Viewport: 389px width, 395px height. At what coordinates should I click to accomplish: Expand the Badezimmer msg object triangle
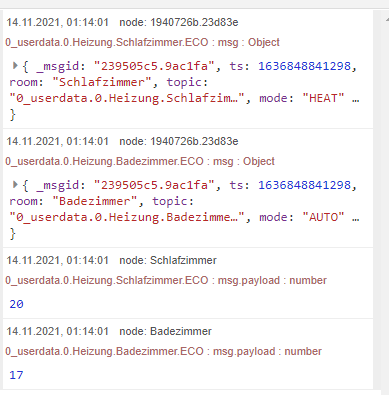click(x=15, y=184)
